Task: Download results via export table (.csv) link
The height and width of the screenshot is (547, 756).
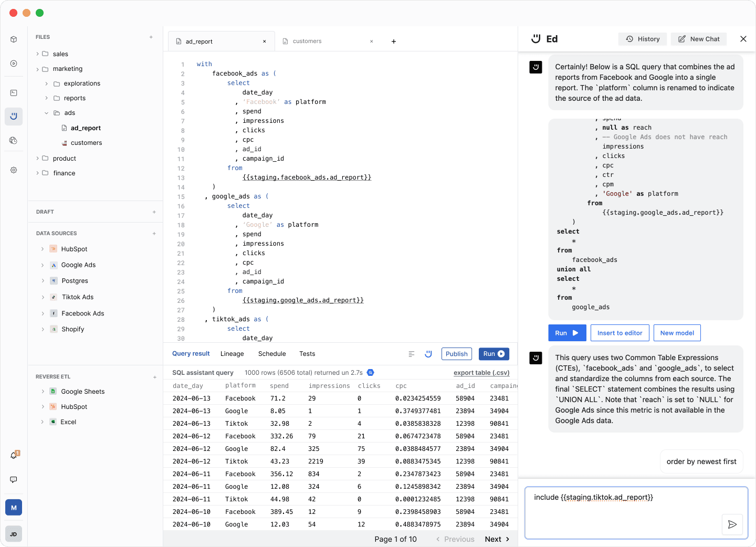Action: click(x=481, y=373)
